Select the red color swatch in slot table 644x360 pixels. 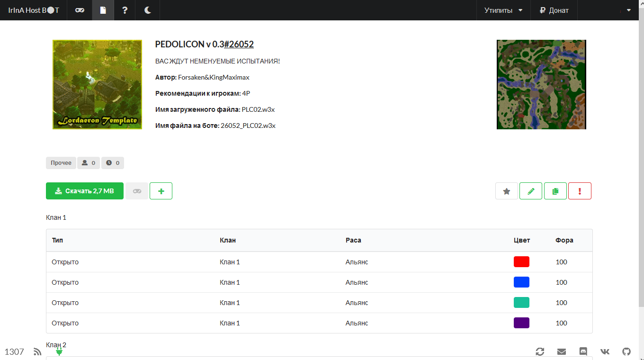pyautogui.click(x=521, y=262)
